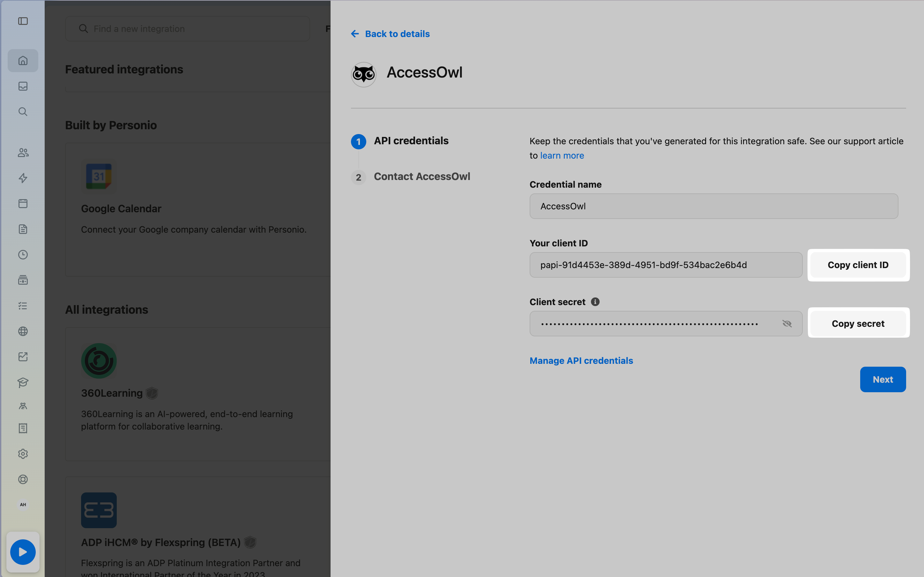Open the payroll cash-register sidebar icon
This screenshot has height=577, width=924.
pyautogui.click(x=23, y=280)
